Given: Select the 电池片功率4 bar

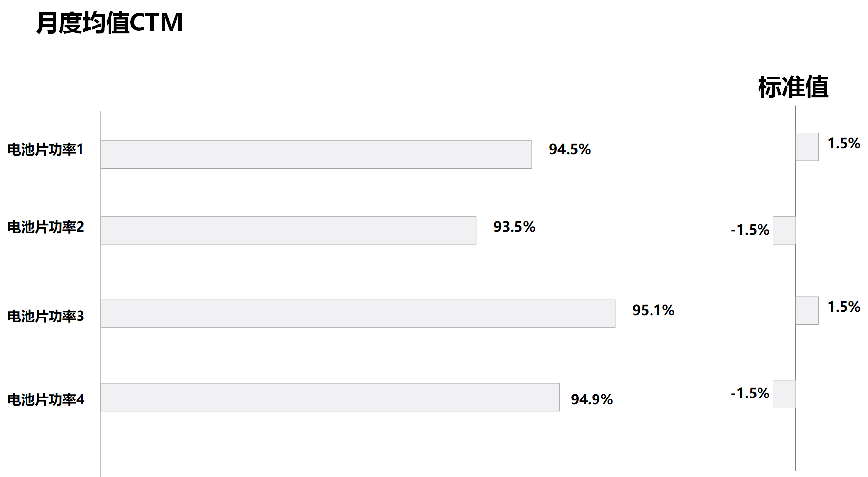Looking at the screenshot, I should [330, 397].
